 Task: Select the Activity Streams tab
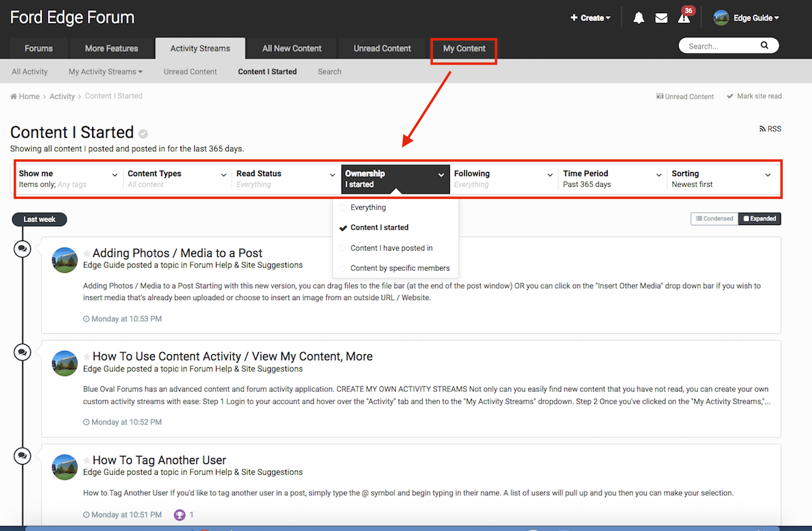coord(200,49)
